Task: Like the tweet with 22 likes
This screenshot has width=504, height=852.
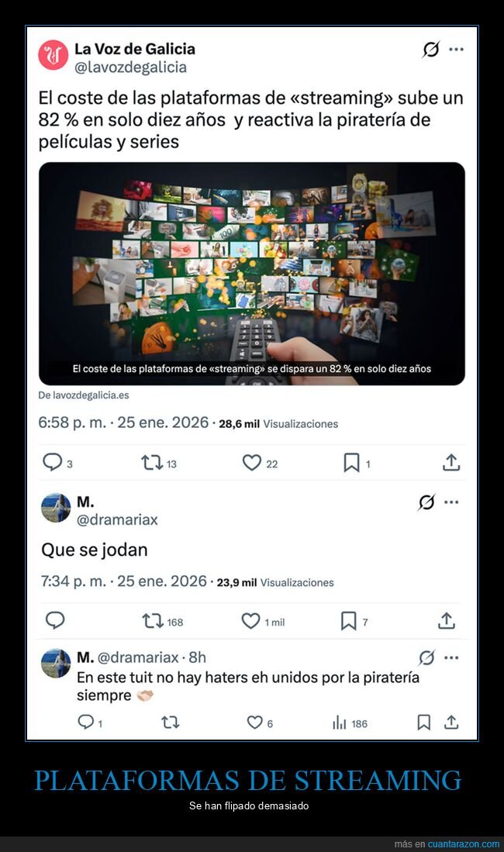Action: (x=252, y=463)
